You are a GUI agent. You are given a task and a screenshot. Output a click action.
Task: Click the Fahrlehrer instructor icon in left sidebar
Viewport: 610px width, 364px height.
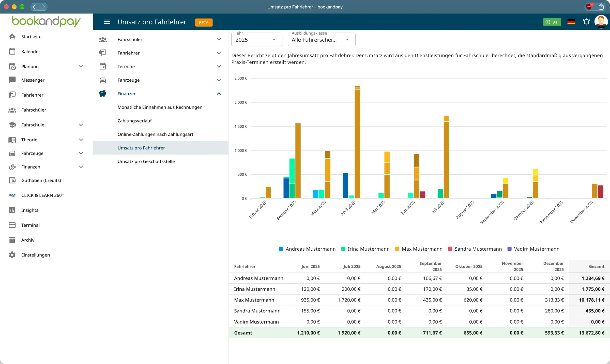(x=12, y=95)
